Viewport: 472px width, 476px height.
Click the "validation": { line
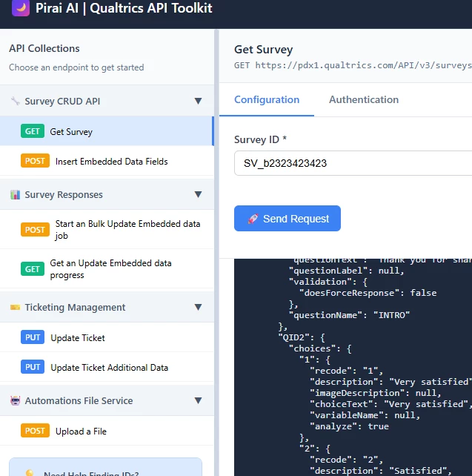[328, 282]
